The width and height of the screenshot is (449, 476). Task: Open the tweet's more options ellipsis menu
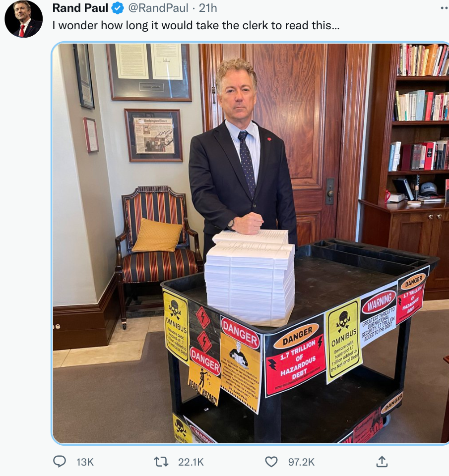pyautogui.click(x=445, y=8)
